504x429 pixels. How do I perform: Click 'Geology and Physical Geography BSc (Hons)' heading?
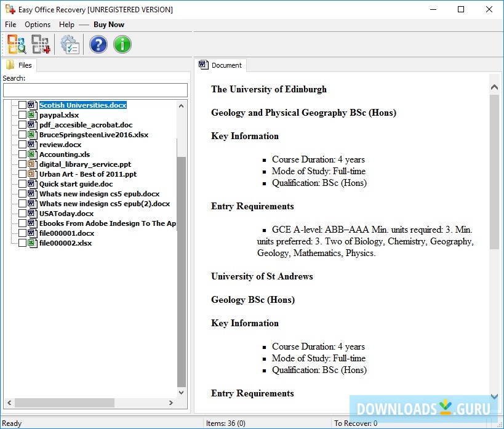tap(303, 113)
